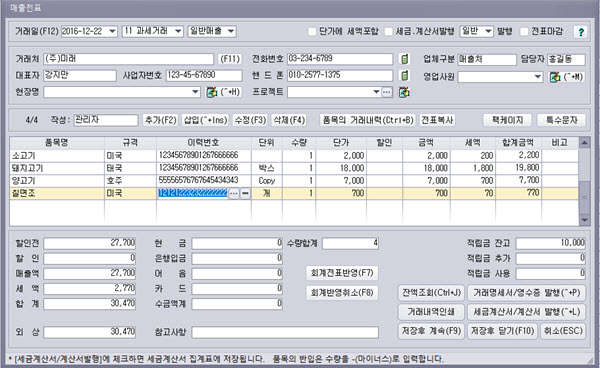Viewport: 600px width, 368px height.
Task: Click the 은행입금 input field
Action: click(237, 258)
